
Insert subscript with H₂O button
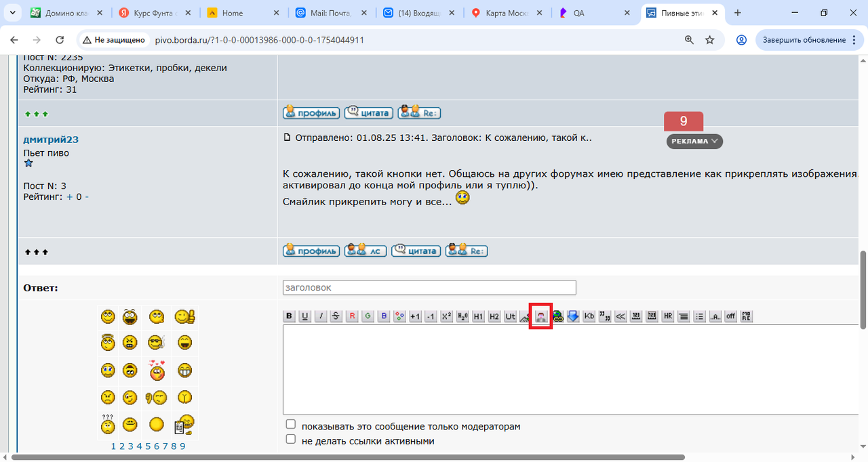[x=462, y=316]
